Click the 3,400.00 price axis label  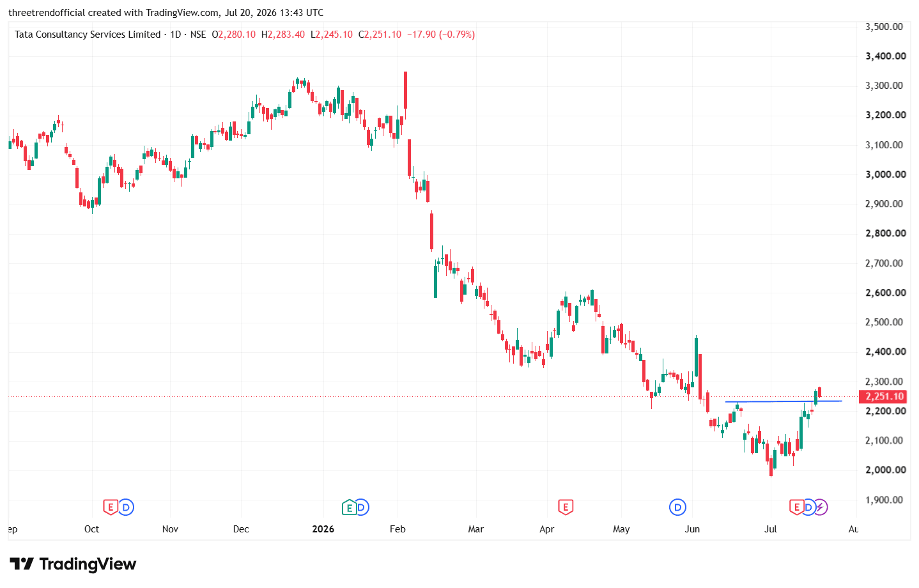(x=886, y=56)
